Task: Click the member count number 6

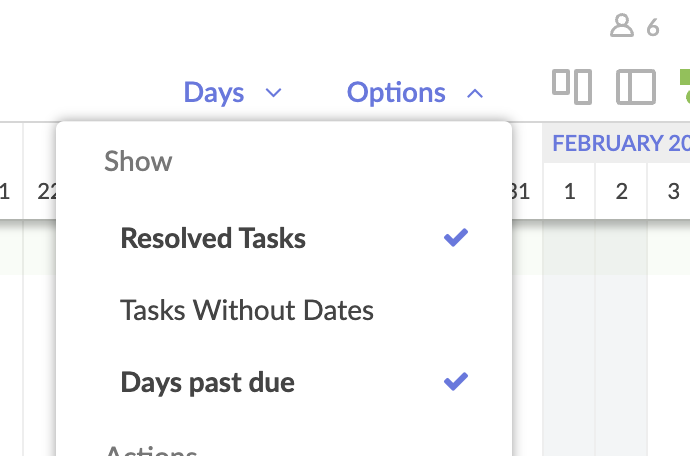Action: pyautogui.click(x=653, y=27)
